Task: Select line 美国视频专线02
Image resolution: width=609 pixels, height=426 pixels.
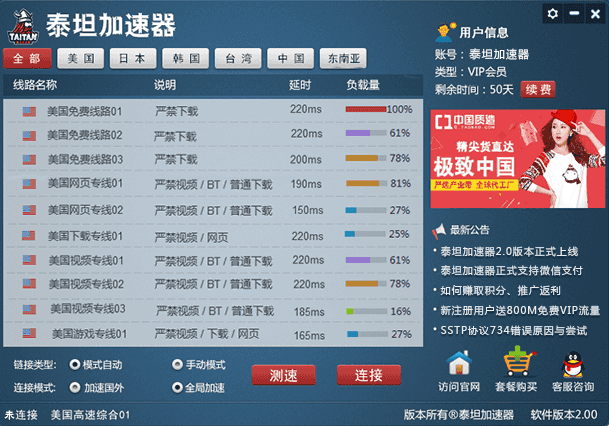Action: point(213,284)
